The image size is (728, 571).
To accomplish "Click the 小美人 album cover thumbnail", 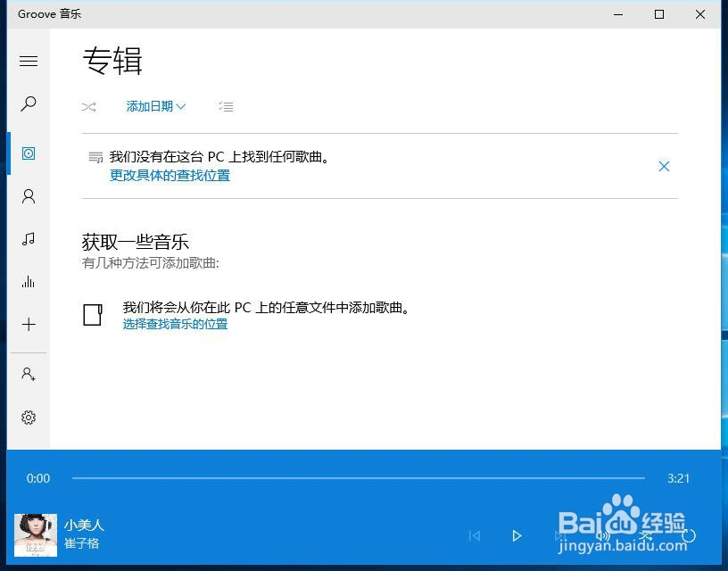I will click(36, 534).
